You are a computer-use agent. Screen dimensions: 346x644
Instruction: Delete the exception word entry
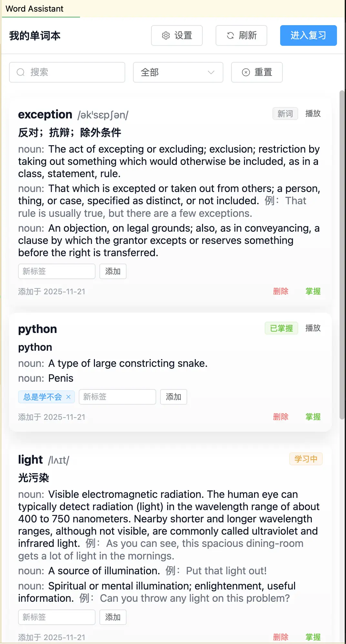point(280,291)
